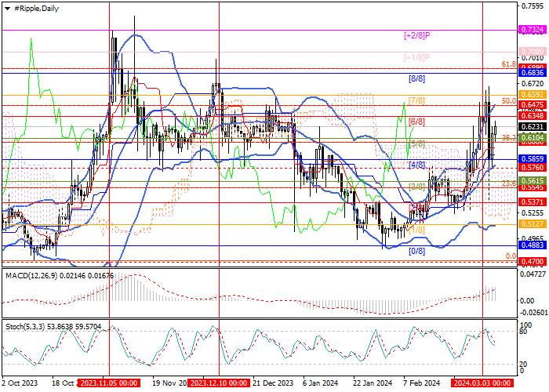The image size is (549, 392).
Task: Click the 2 Oct 2023 date label
Action: [x=20, y=383]
